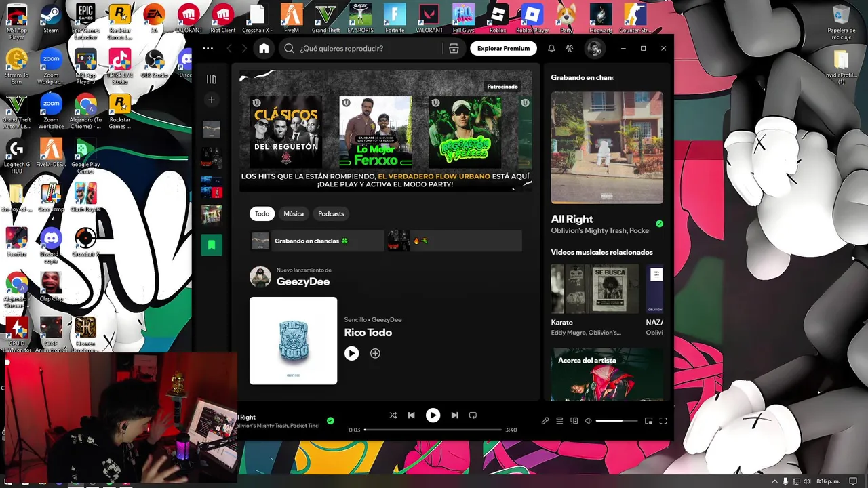Click the 'Patrocinado' label on the banner
The image size is (868, 488).
(502, 87)
